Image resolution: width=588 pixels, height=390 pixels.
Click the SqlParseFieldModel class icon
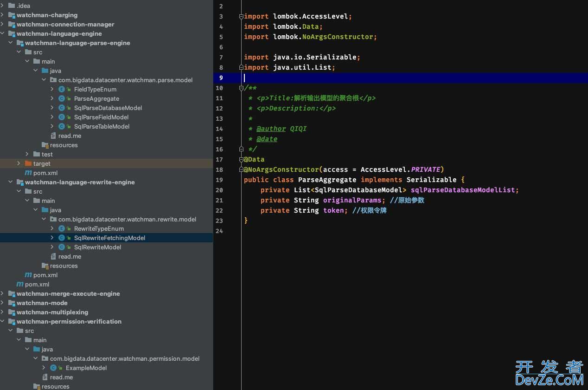[62, 117]
